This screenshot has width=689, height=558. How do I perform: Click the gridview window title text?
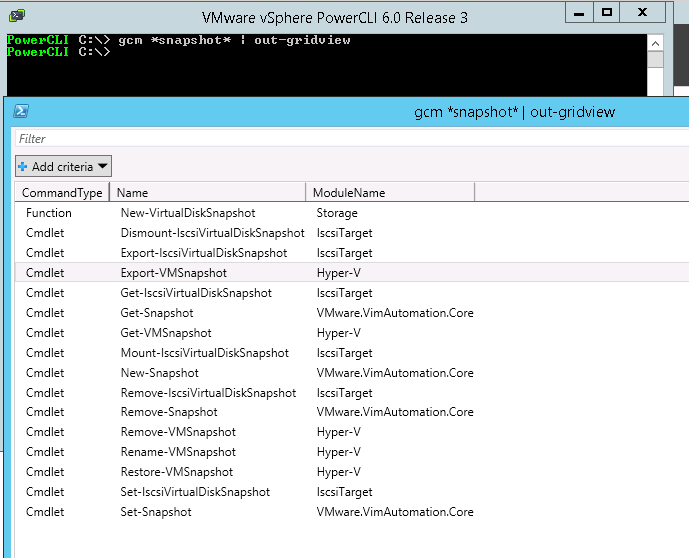click(515, 112)
